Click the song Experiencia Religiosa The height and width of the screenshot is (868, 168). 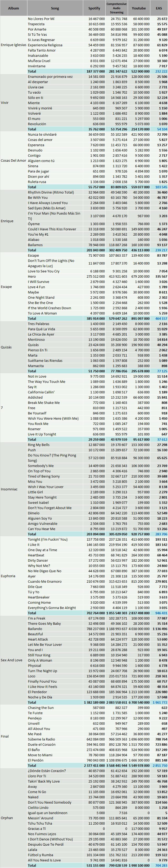45,45
